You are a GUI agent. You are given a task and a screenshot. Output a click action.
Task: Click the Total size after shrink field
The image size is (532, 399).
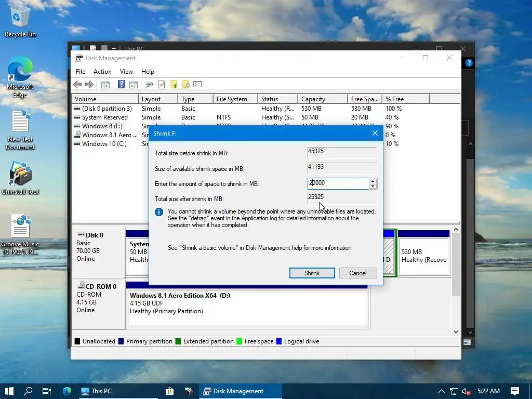click(x=342, y=198)
